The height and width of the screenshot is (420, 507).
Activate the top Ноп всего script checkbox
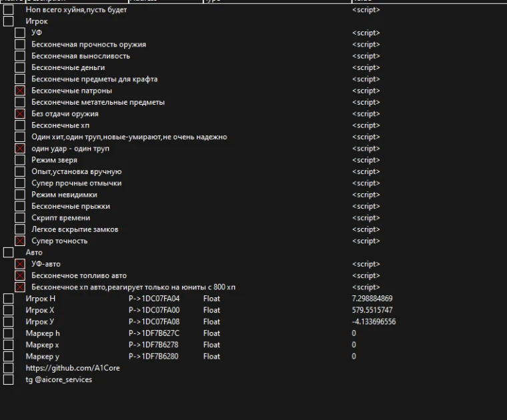tap(8, 10)
